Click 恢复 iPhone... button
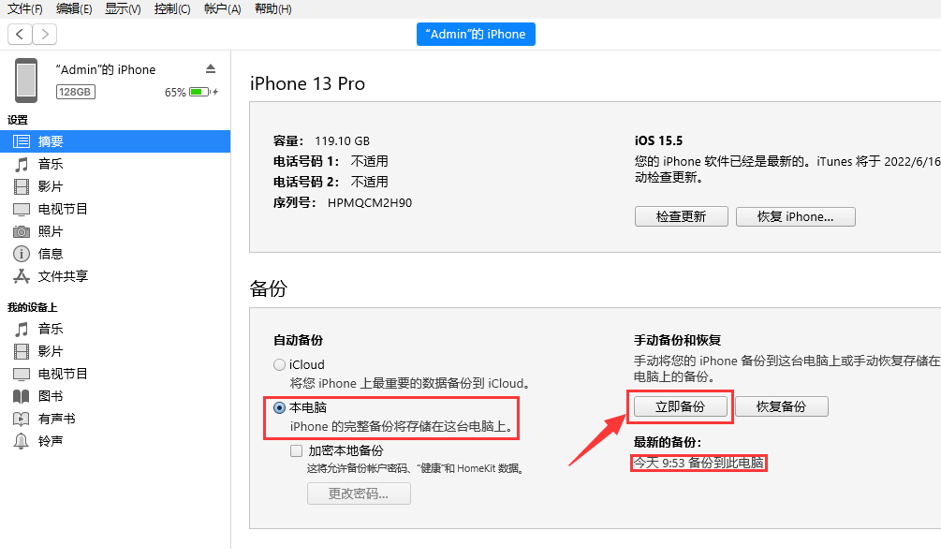941x560 pixels. coord(795,216)
